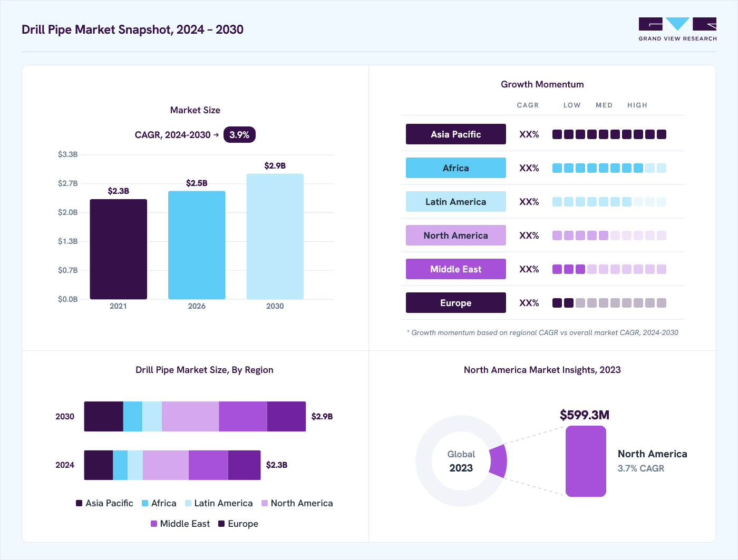Select the North America region label
This screenshot has width=738, height=560.
[456, 235]
